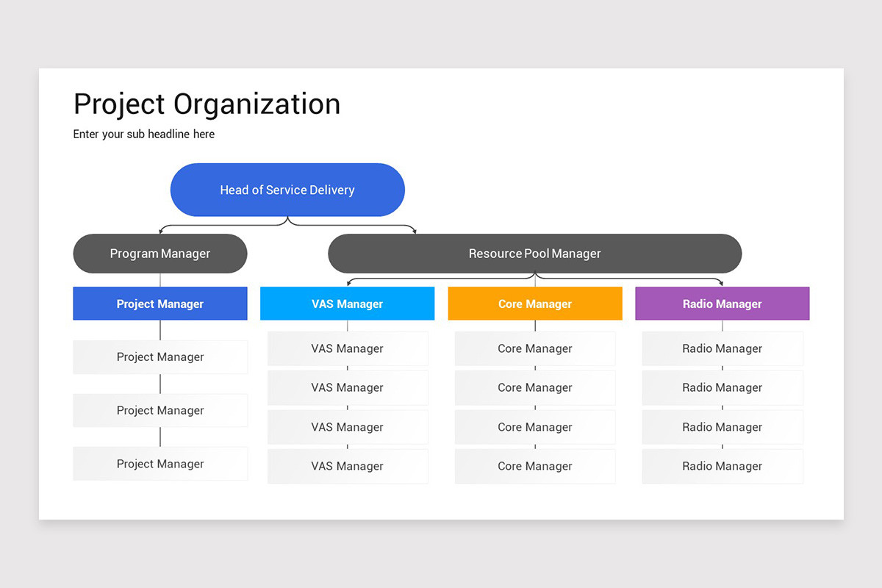Click the connector line under Head of Service Delivery

coord(287,223)
